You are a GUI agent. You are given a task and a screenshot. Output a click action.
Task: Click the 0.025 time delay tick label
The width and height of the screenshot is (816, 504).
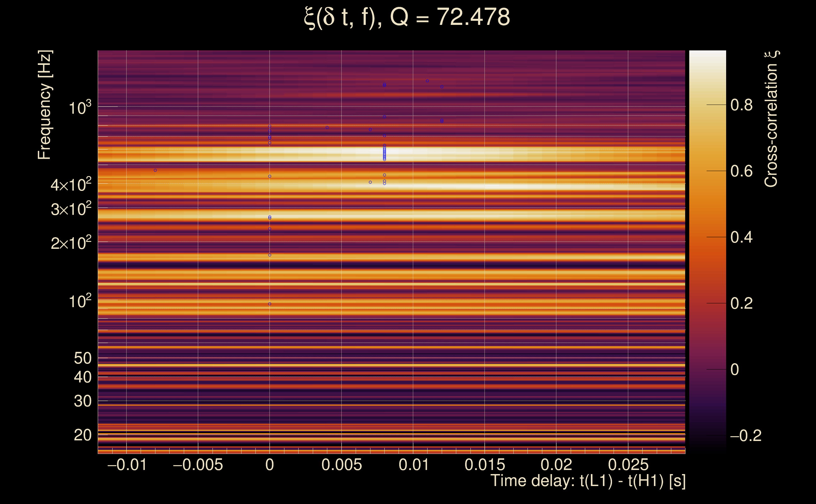(x=628, y=465)
